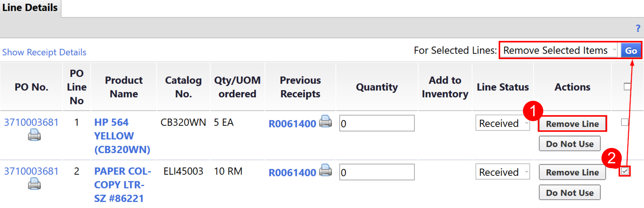This screenshot has height=208, width=644.
Task: Click the help question mark icon
Action: tap(638, 28)
